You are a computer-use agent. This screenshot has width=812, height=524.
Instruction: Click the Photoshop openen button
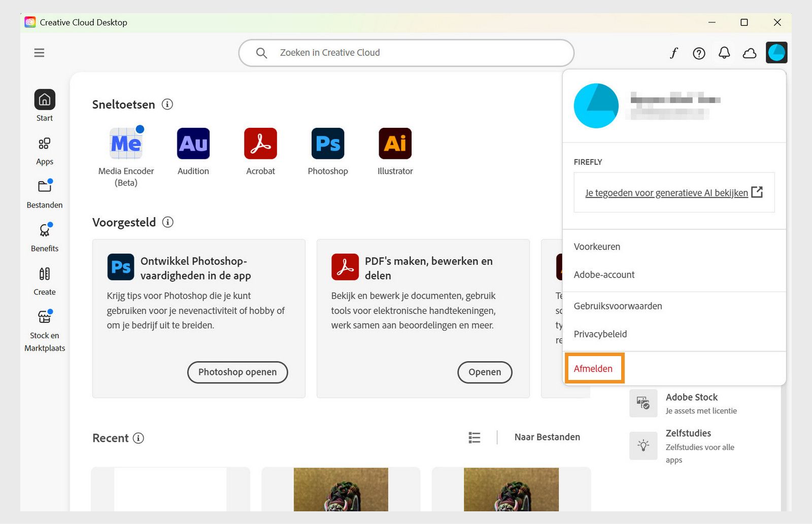(x=238, y=372)
